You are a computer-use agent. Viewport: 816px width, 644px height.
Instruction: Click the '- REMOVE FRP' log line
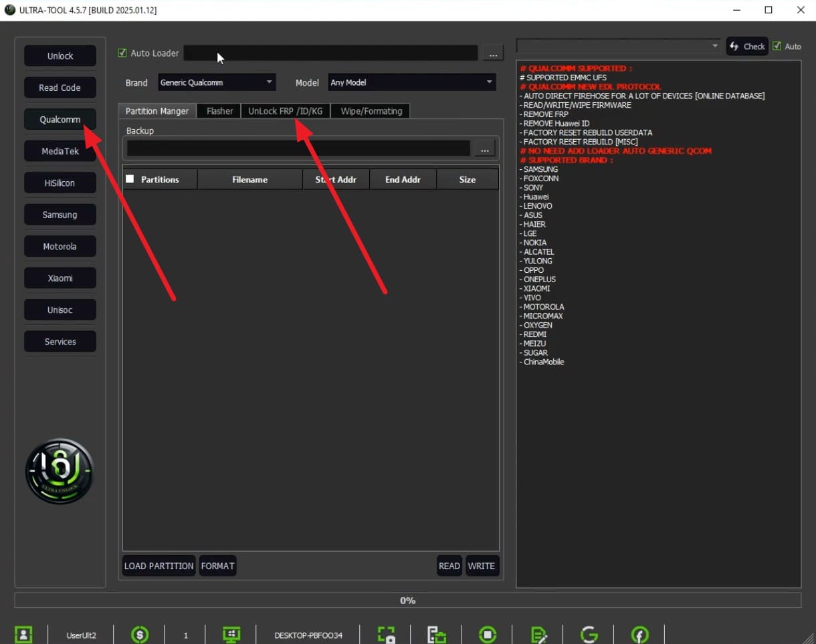pyautogui.click(x=544, y=114)
